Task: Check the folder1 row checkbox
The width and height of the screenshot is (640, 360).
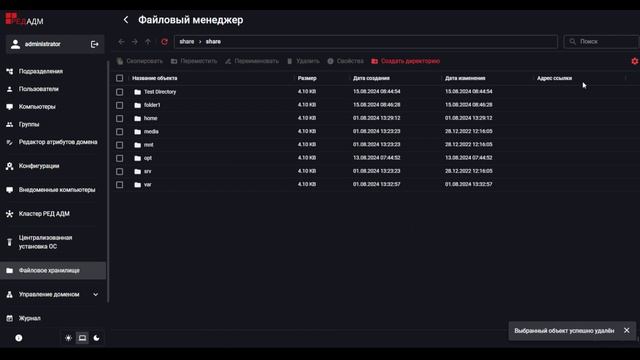Action: point(120,105)
